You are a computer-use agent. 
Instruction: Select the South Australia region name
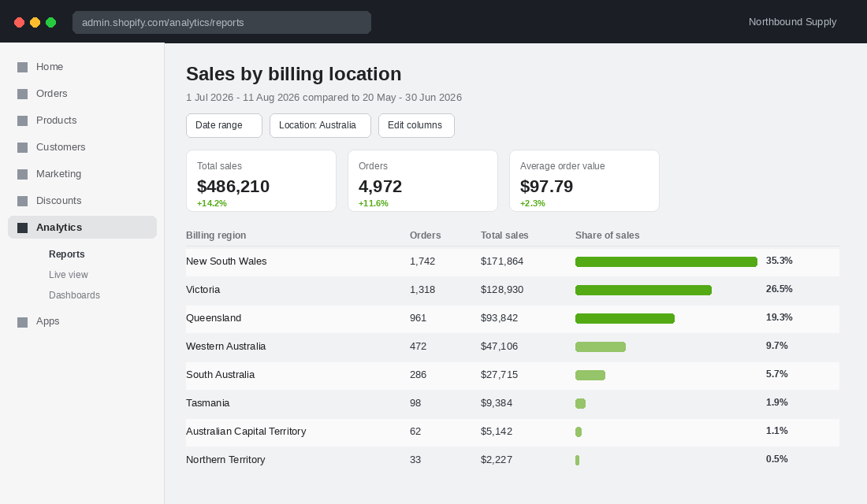click(220, 375)
